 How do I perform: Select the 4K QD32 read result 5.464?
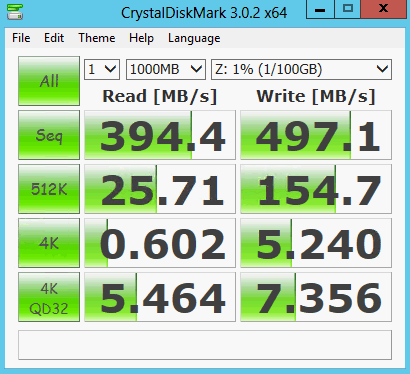(x=160, y=297)
